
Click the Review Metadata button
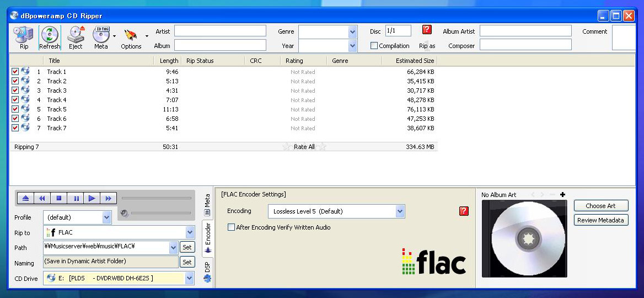[x=601, y=220]
